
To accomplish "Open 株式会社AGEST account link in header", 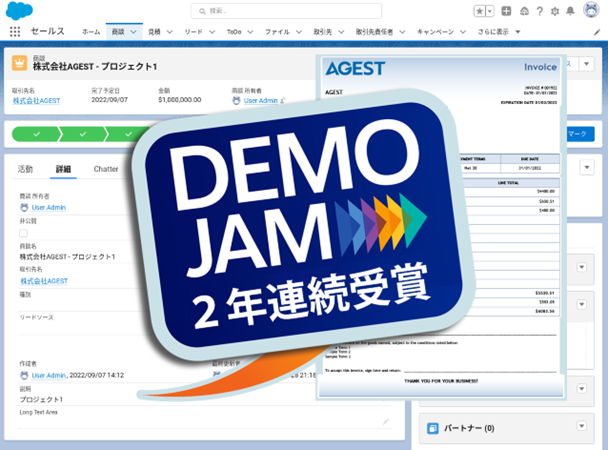I will [x=36, y=100].
